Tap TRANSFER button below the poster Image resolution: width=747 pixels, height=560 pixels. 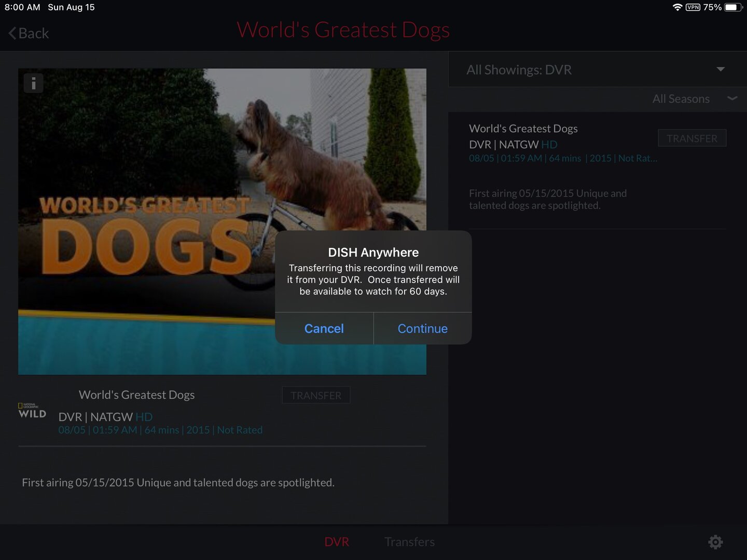pyautogui.click(x=316, y=396)
